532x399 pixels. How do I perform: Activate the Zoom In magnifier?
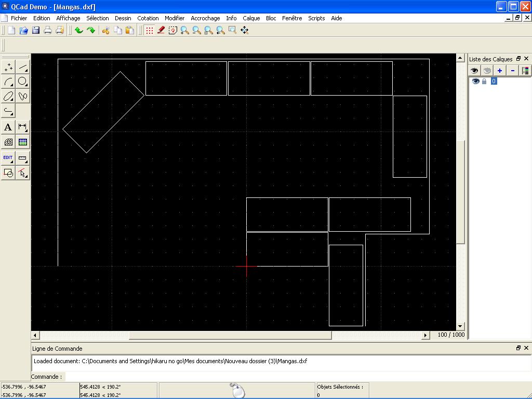pos(185,31)
